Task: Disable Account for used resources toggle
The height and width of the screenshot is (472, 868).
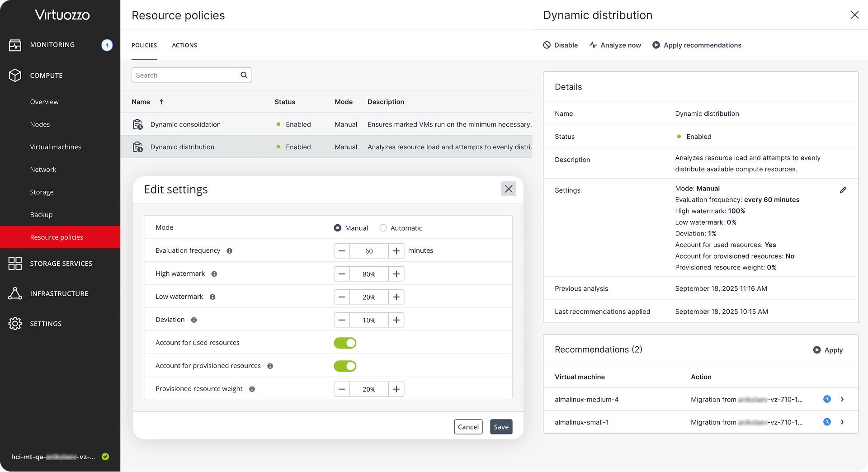Action: pos(345,343)
